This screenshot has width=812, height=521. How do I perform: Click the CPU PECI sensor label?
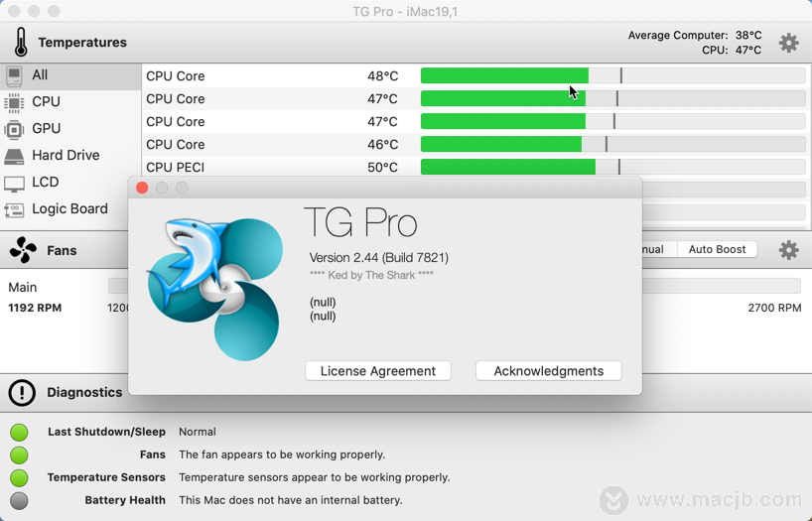click(x=175, y=168)
